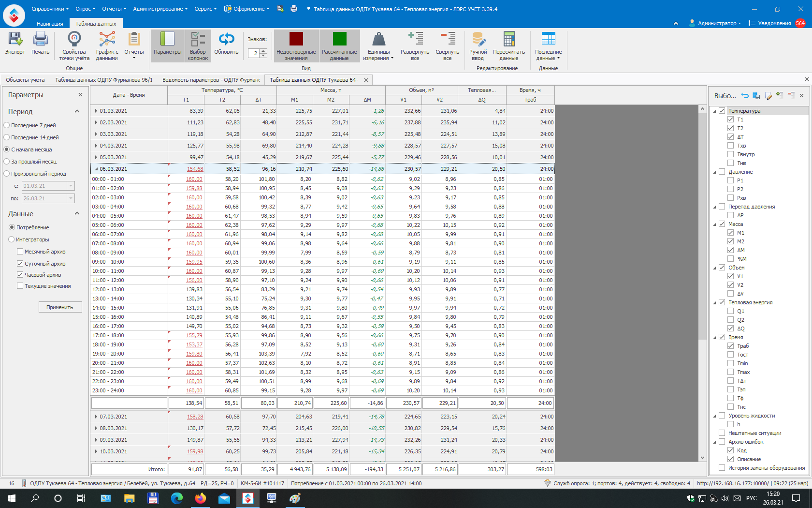The height and width of the screenshot is (508, 812).
Task: Select Произвольный период radio
Action: point(7,174)
